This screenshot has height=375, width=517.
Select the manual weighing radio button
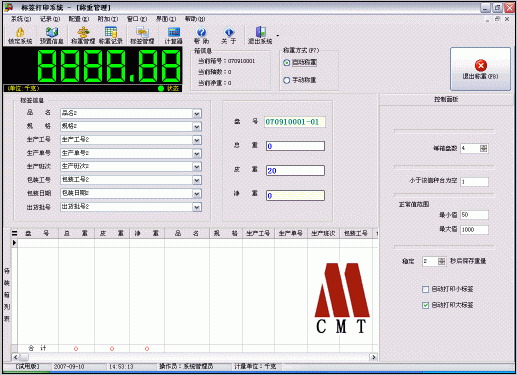click(287, 80)
